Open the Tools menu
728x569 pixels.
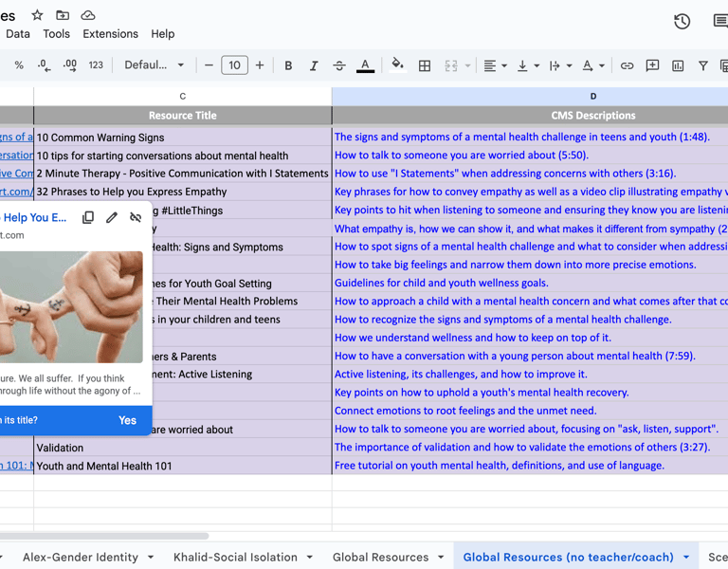pos(56,34)
